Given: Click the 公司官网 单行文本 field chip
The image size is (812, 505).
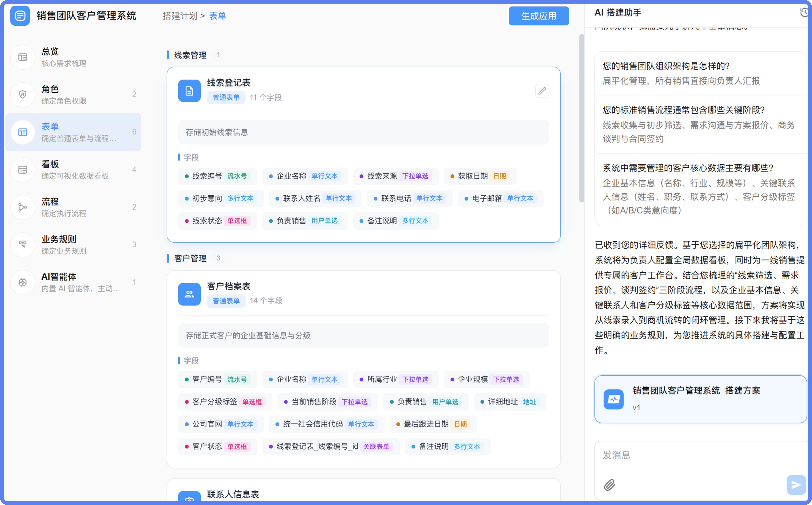Looking at the screenshot, I should click(x=221, y=424).
